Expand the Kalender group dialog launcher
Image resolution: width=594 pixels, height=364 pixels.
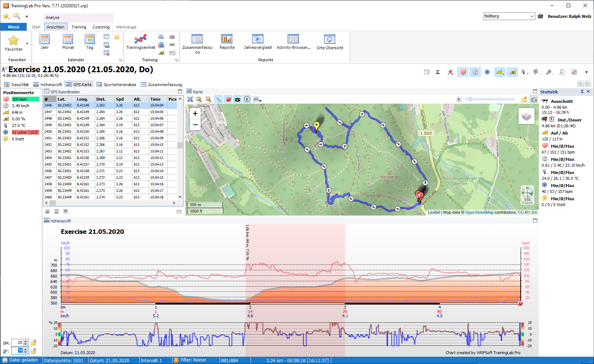pyautogui.click(x=120, y=60)
